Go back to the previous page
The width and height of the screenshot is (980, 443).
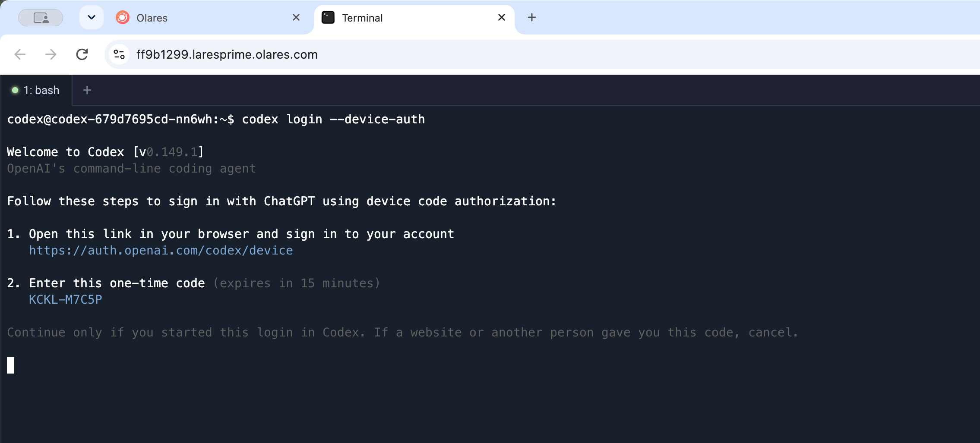[20, 54]
